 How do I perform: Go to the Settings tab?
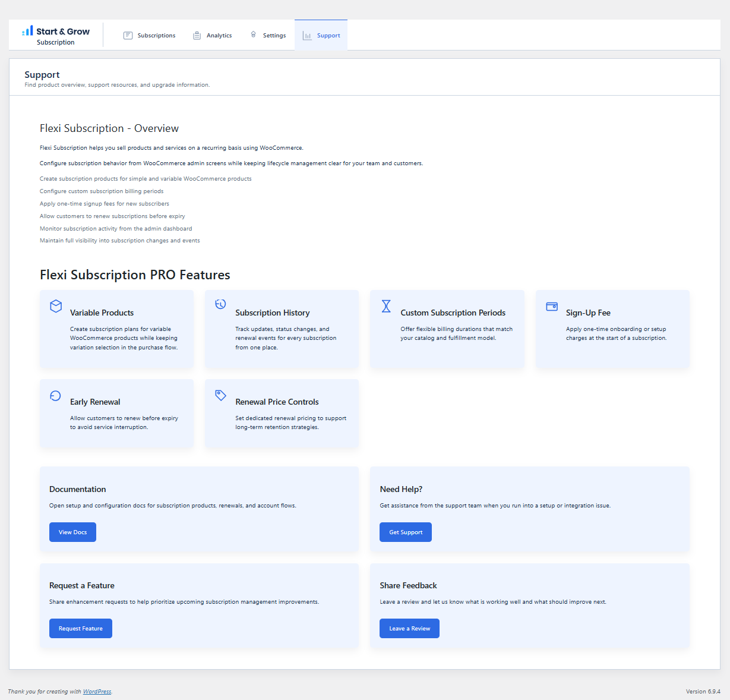coord(268,36)
